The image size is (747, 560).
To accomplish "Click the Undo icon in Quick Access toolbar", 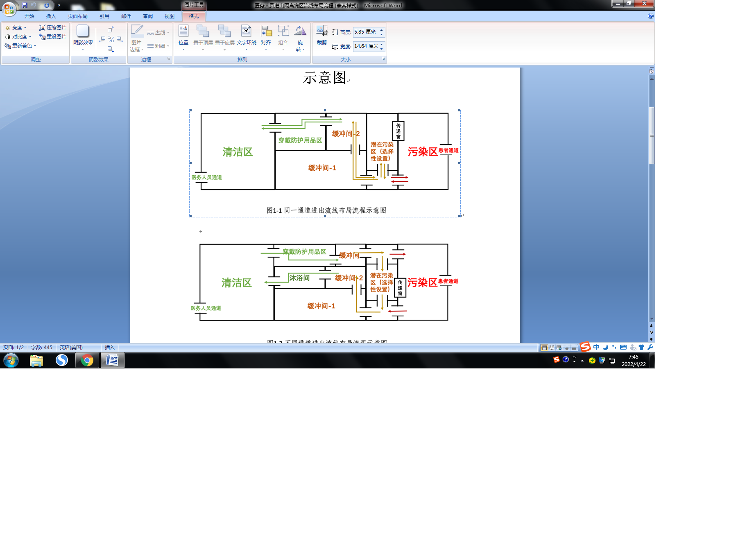I will click(34, 5).
